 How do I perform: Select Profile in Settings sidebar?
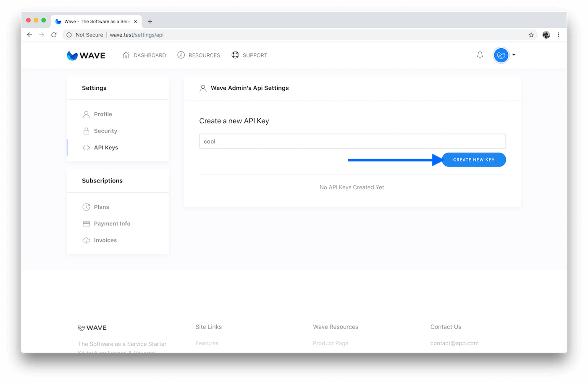(103, 114)
